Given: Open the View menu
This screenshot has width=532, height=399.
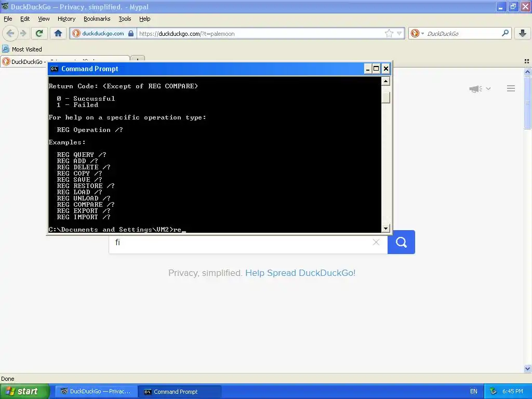Looking at the screenshot, I should pos(44,19).
